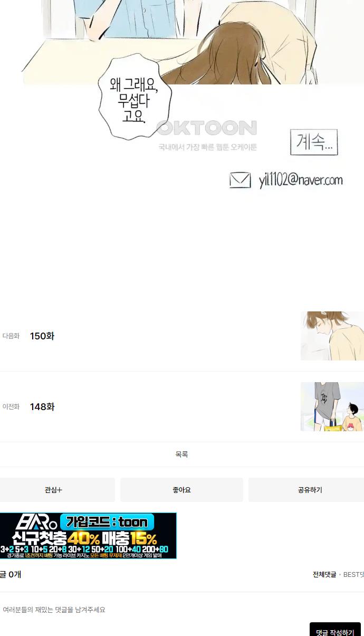This screenshot has height=636, width=364.
Task: Go to next episode 150화 title
Action: point(42,336)
